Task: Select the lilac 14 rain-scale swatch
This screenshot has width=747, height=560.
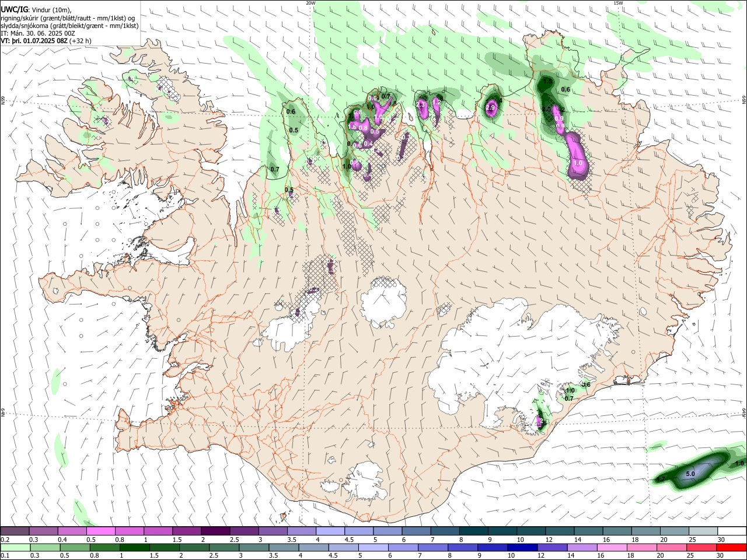Action: pyautogui.click(x=582, y=547)
